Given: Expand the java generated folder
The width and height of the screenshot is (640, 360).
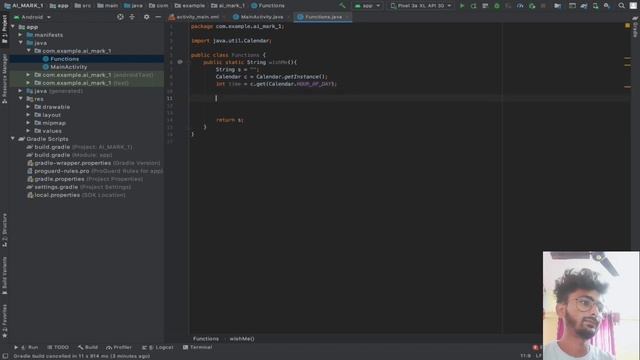Looking at the screenshot, I should [x=20, y=91].
